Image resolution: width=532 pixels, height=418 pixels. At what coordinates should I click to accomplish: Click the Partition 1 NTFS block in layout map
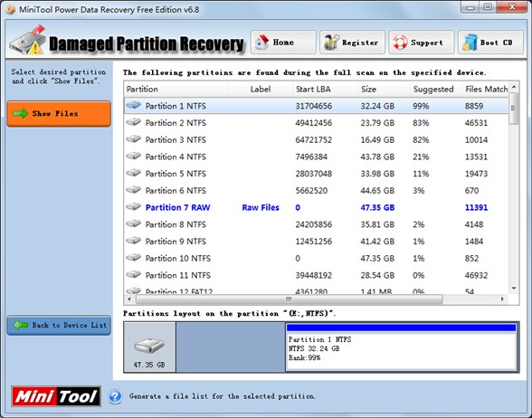402,347
